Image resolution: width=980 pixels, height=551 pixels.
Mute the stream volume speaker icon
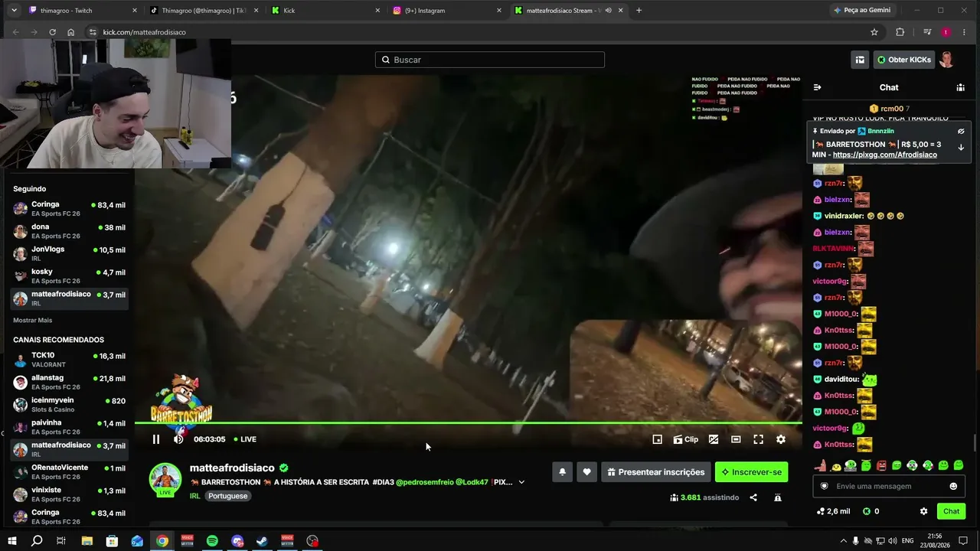coord(178,439)
